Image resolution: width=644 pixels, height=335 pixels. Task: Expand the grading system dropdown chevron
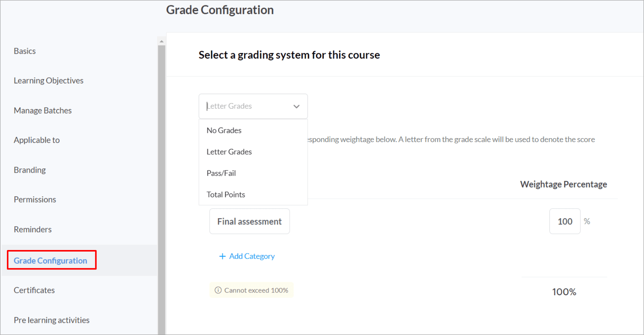coord(296,106)
